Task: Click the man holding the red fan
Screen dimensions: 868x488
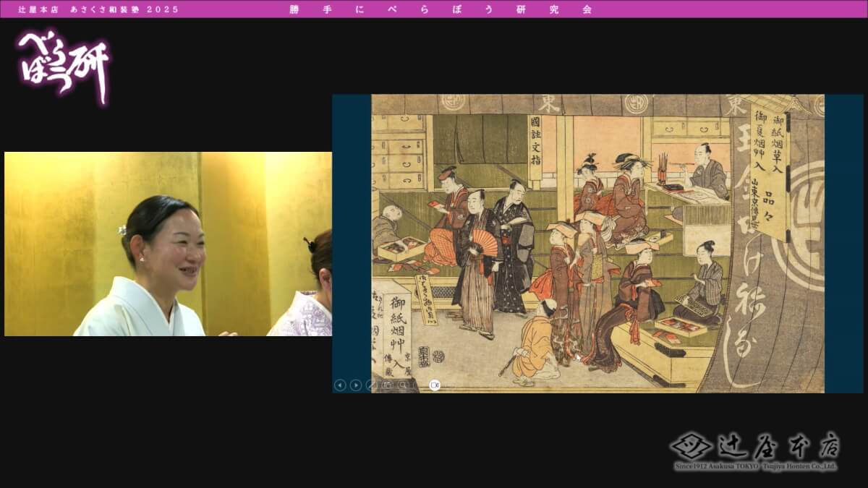Action: (477, 260)
